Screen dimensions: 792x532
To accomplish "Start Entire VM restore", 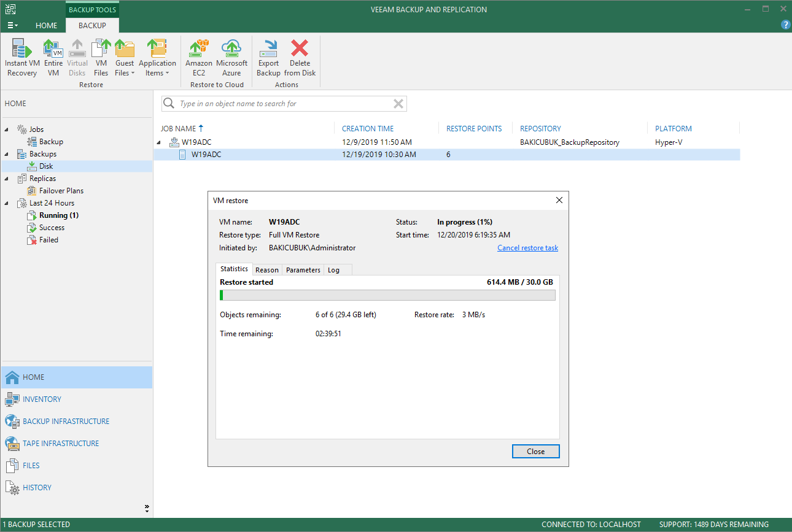I will click(53, 58).
